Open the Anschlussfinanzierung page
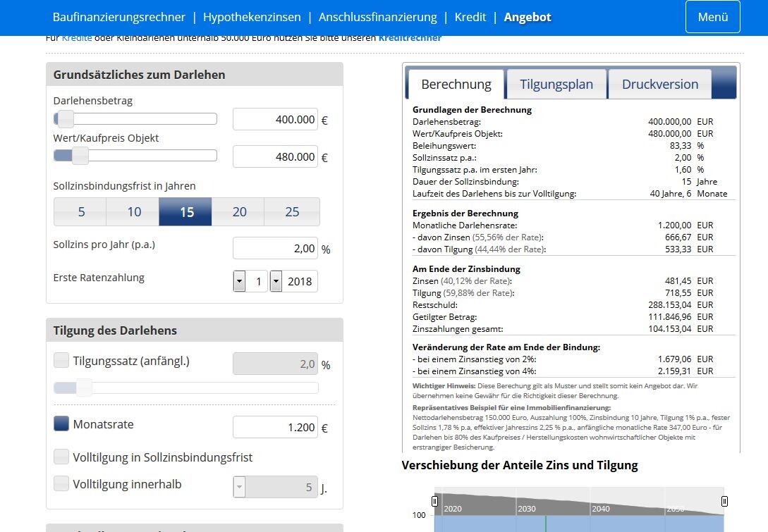The image size is (768, 532). 377,17
